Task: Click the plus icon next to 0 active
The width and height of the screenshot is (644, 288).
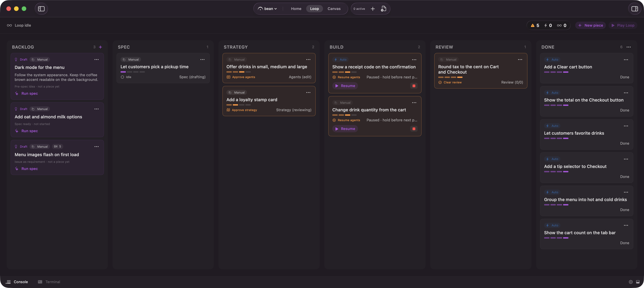Action: pos(372,9)
